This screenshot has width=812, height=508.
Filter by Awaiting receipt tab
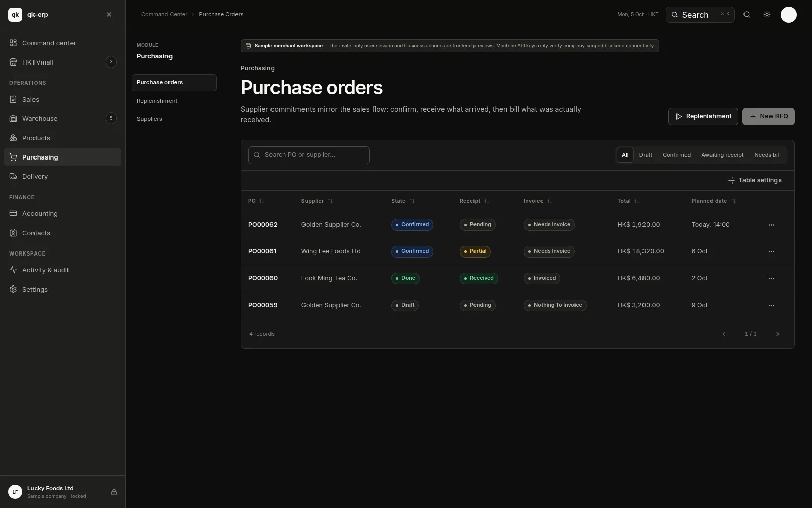[722, 155]
